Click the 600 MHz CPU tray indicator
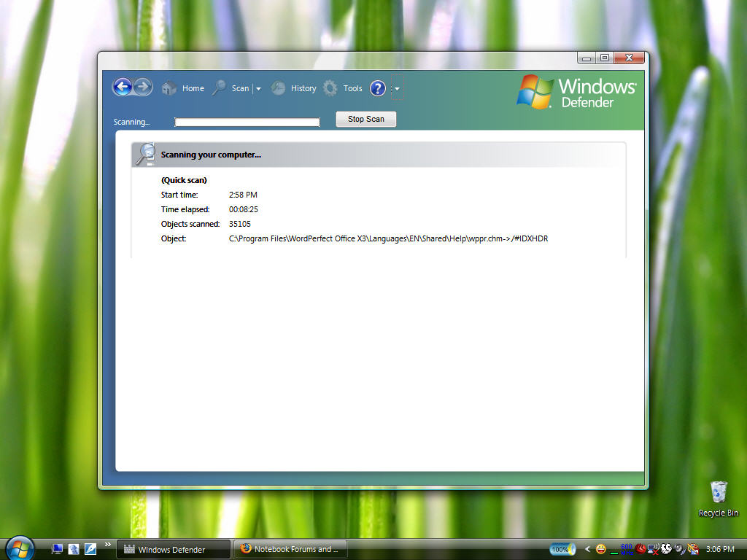 627,549
